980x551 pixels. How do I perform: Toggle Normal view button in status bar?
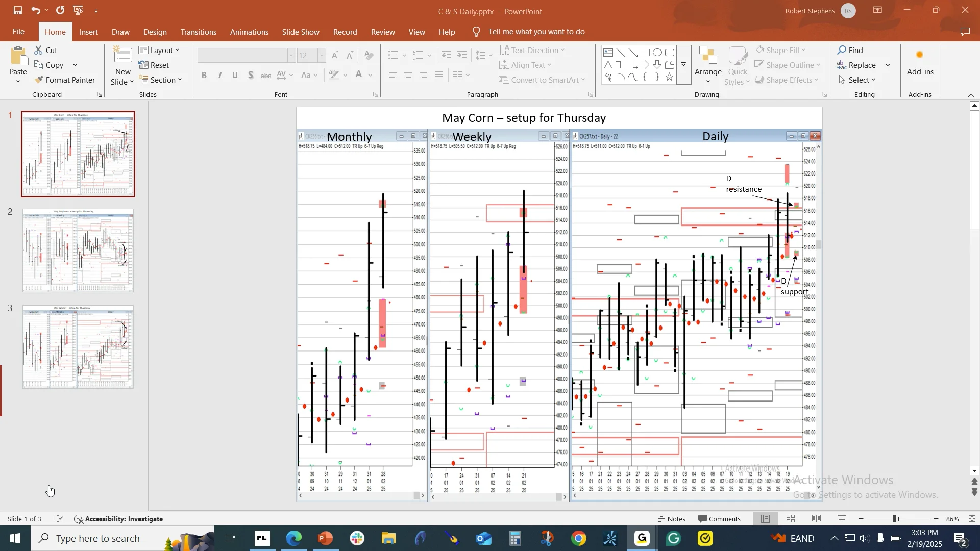click(765, 519)
